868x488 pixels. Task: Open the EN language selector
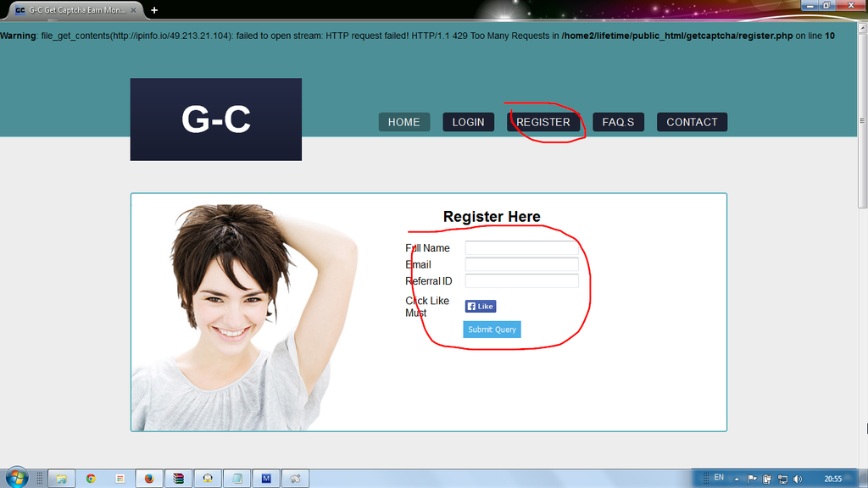[719, 478]
